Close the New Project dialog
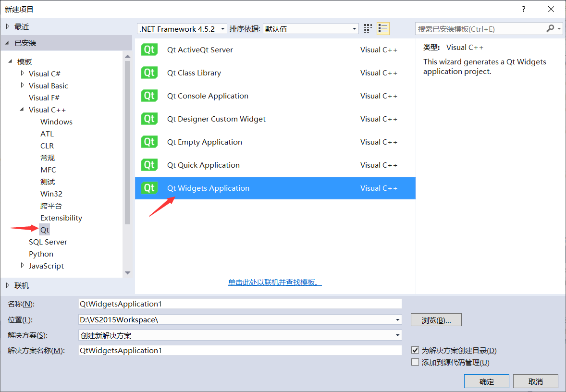This screenshot has height=392, width=566. [551, 9]
